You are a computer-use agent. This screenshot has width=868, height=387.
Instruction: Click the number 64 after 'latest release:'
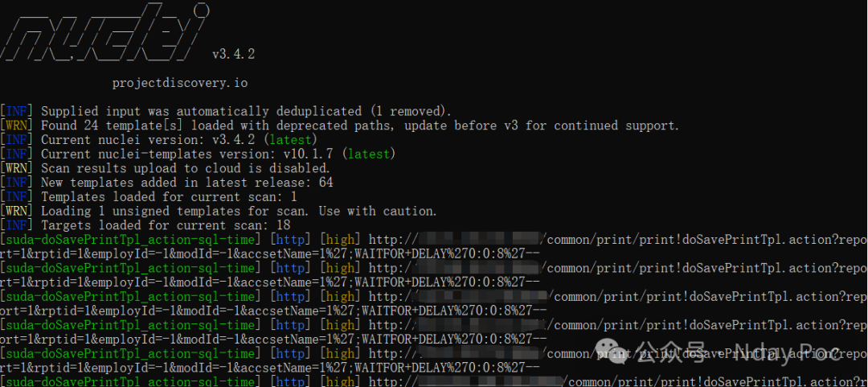[326, 183]
